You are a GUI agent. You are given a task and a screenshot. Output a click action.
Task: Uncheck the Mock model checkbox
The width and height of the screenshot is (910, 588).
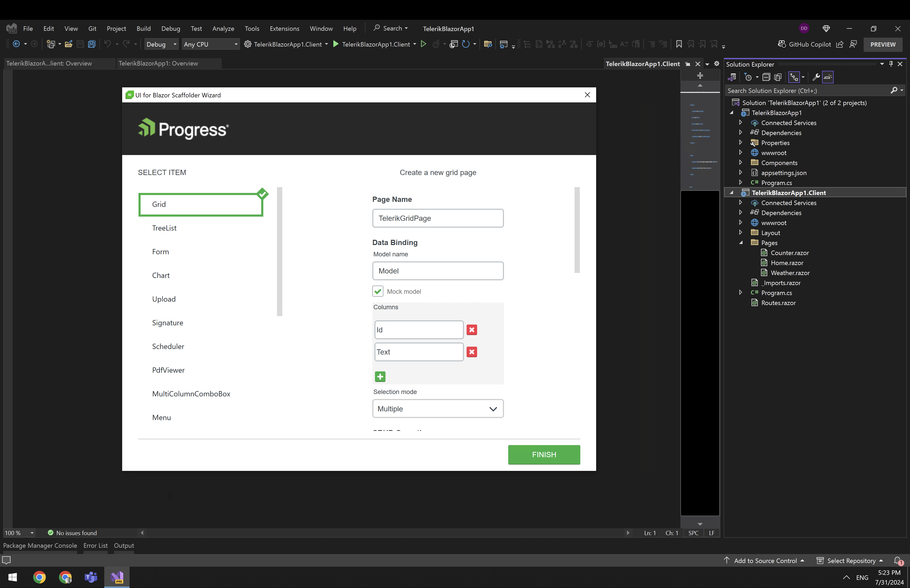click(378, 291)
